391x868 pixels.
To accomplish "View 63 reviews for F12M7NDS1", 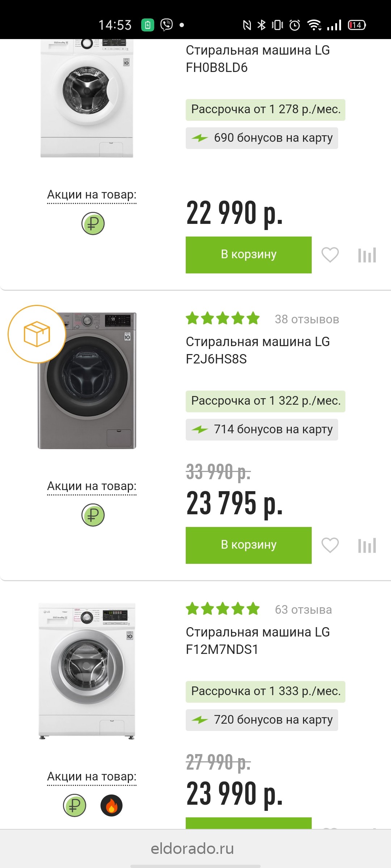I will [303, 610].
